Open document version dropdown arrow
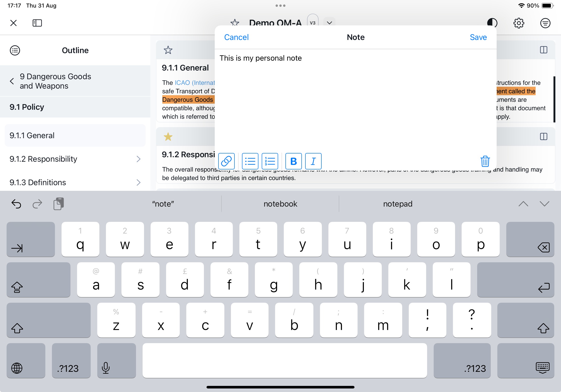 [x=329, y=23]
